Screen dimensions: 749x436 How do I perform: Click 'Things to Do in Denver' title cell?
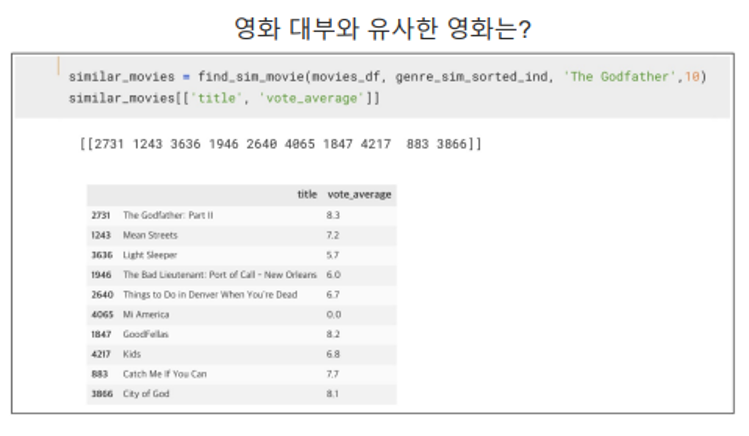tap(210, 295)
